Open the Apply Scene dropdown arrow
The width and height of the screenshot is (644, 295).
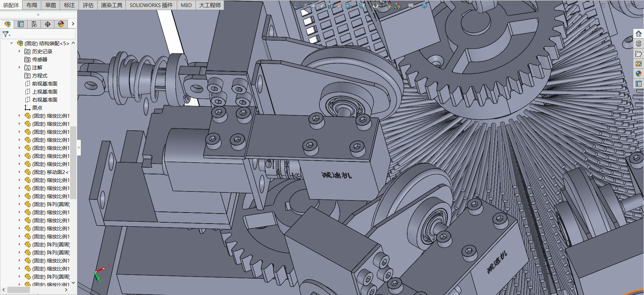pyautogui.click(x=404, y=6)
